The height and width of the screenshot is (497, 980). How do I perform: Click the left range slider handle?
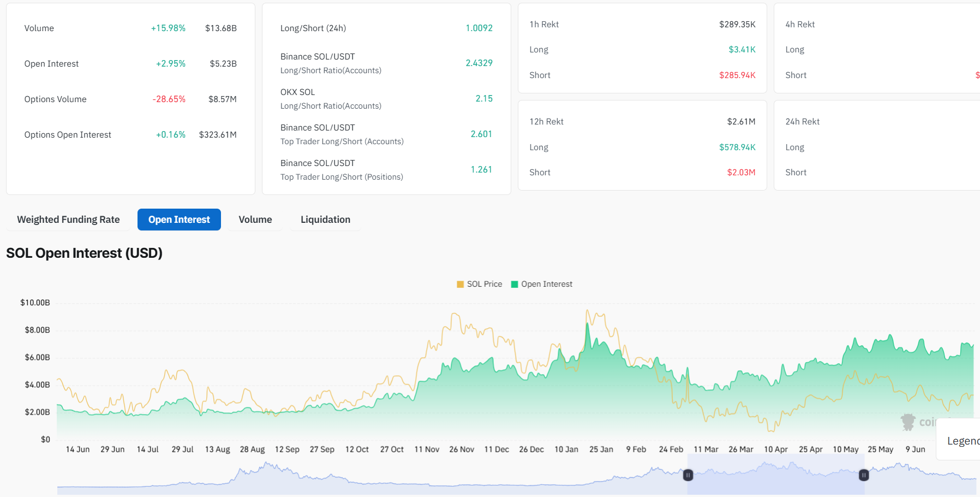point(688,475)
